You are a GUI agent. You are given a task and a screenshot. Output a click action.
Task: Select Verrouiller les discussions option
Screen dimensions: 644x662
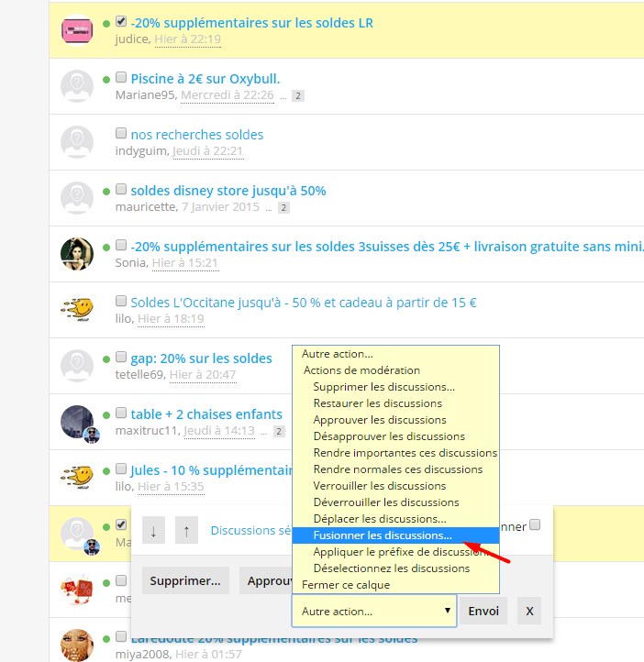tap(395, 486)
